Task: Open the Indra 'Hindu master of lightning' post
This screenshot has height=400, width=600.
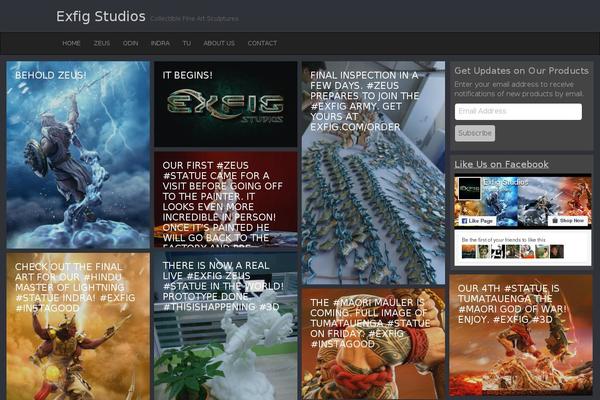Action: pos(78,326)
